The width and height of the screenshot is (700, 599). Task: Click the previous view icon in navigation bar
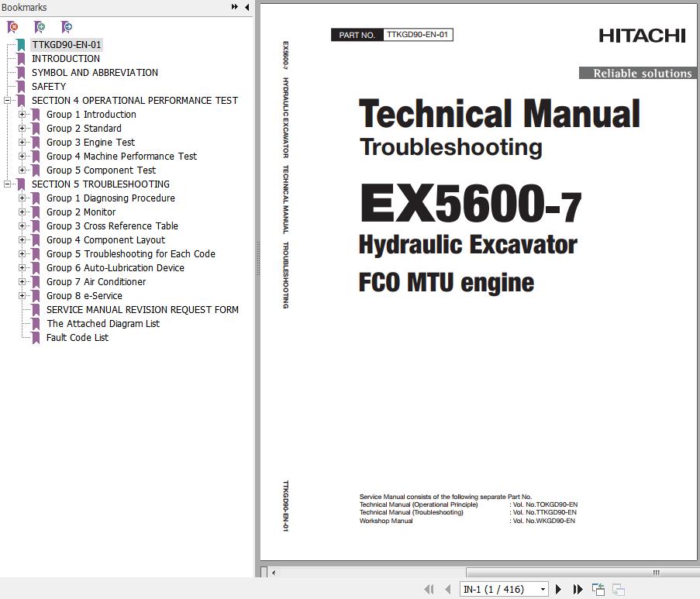tap(598, 590)
